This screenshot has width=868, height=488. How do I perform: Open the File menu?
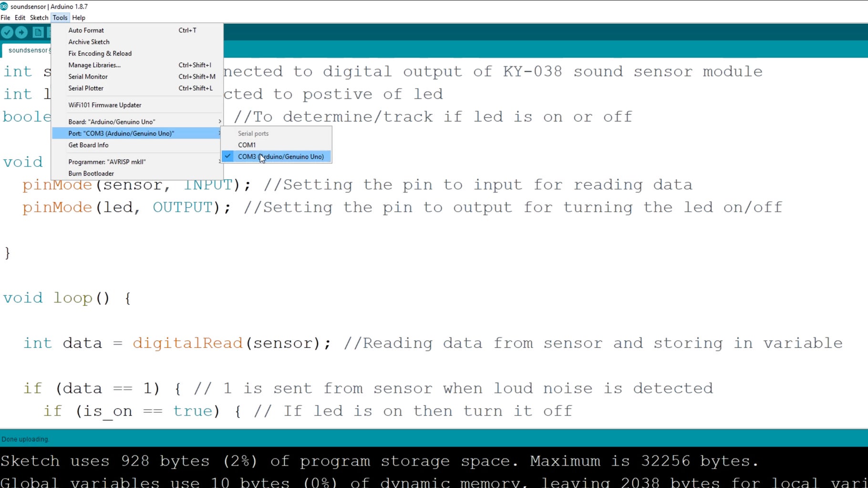coord(5,18)
